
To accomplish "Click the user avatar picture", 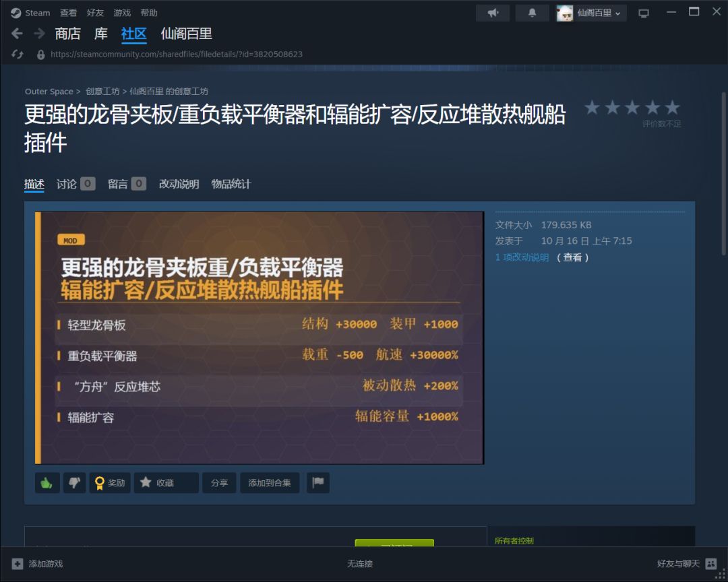I will (565, 13).
